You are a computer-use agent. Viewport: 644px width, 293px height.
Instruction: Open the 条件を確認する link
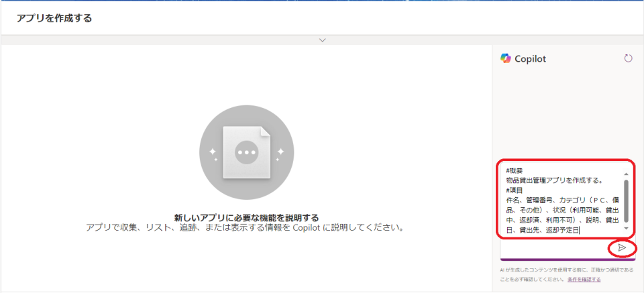click(584, 279)
